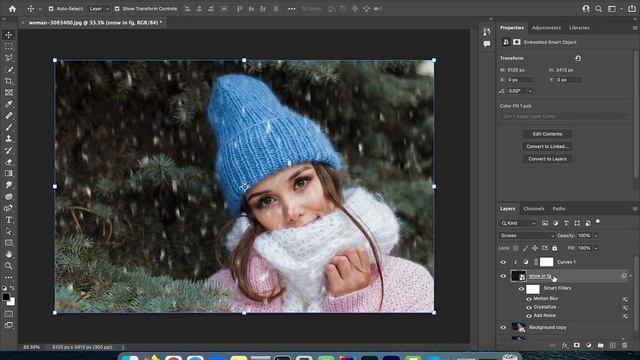Click the foreground color swatch
This screenshot has width=640, height=360.
click(x=6, y=297)
